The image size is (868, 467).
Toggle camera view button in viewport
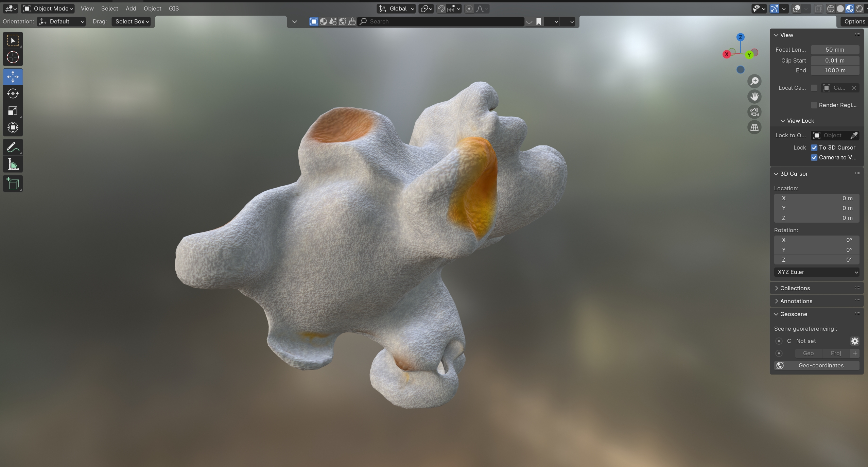[x=754, y=112]
